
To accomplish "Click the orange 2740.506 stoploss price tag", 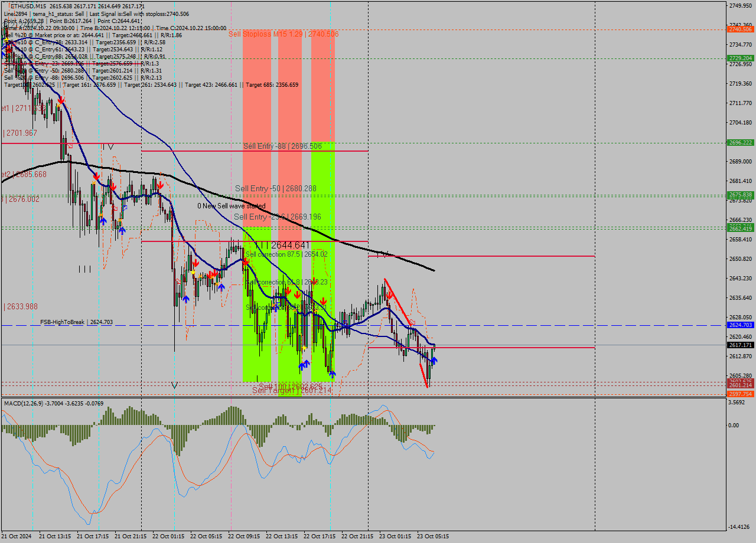I will pos(740,29).
